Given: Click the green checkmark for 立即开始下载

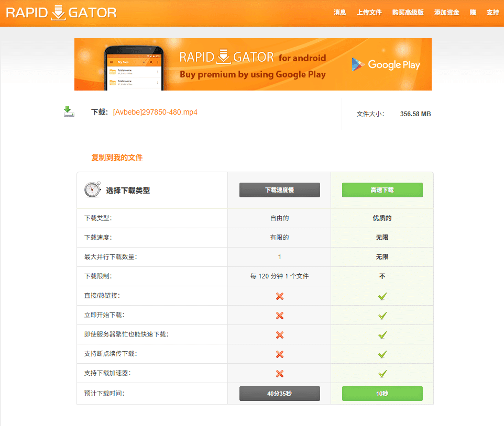Looking at the screenshot, I should coord(382,316).
